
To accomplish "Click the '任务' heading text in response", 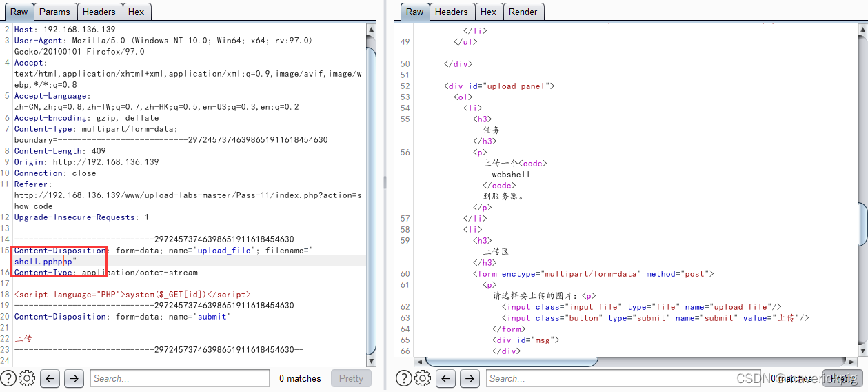I will click(x=491, y=130).
